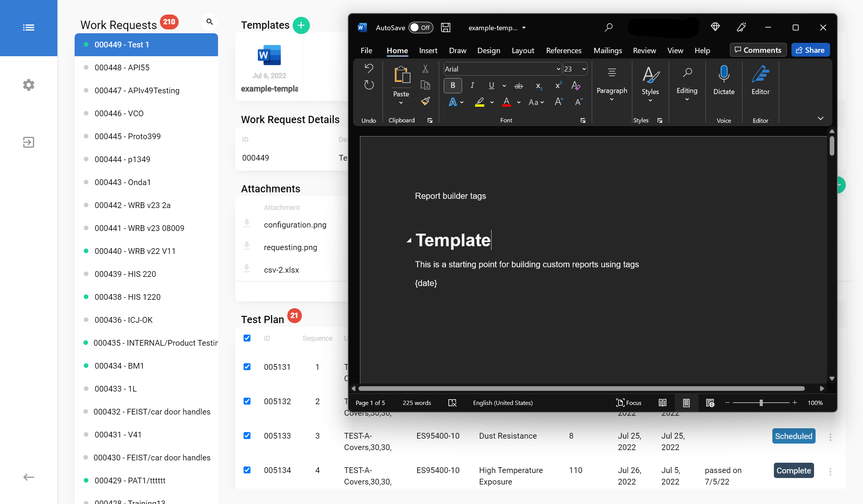Click the zoom slider handle in status bar
Image resolution: width=863 pixels, height=504 pixels.
click(x=761, y=403)
